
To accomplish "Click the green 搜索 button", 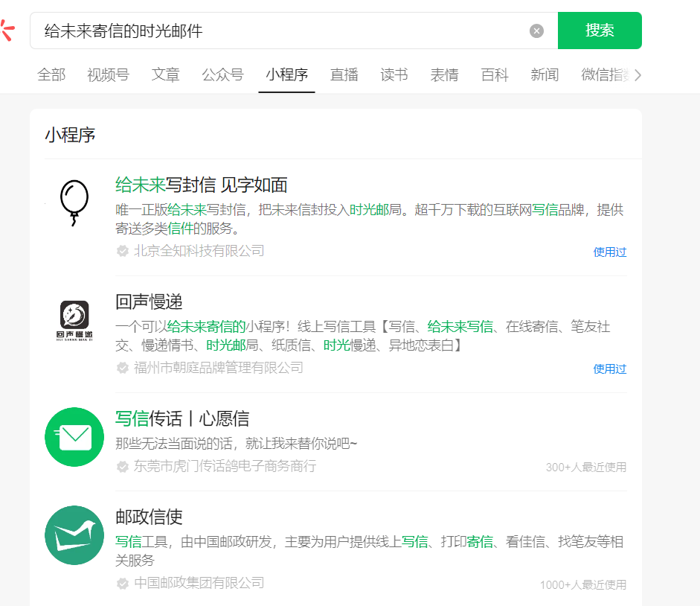I will click(600, 31).
